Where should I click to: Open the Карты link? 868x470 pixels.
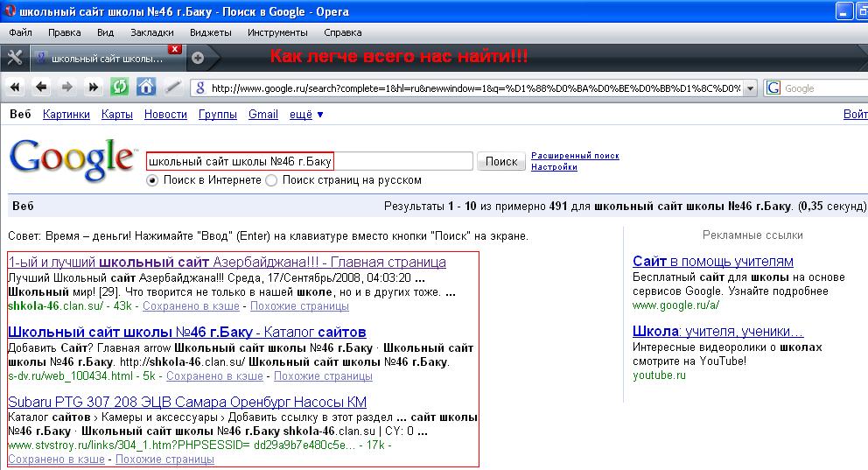[x=116, y=114]
